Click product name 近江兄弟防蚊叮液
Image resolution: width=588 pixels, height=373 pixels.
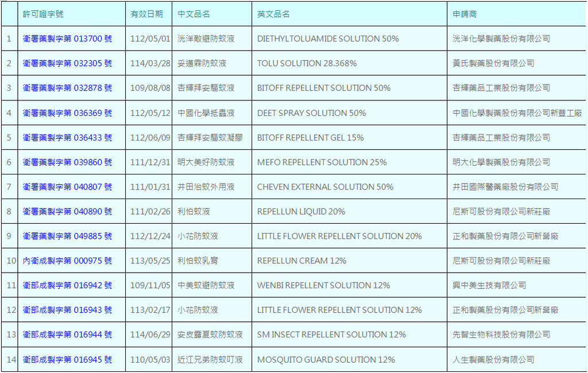210,359
